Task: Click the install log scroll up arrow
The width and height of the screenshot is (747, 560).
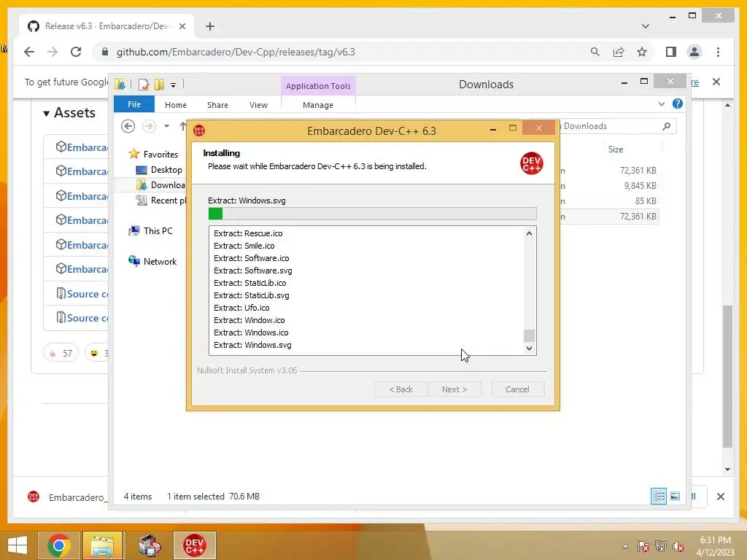Action: pyautogui.click(x=529, y=233)
